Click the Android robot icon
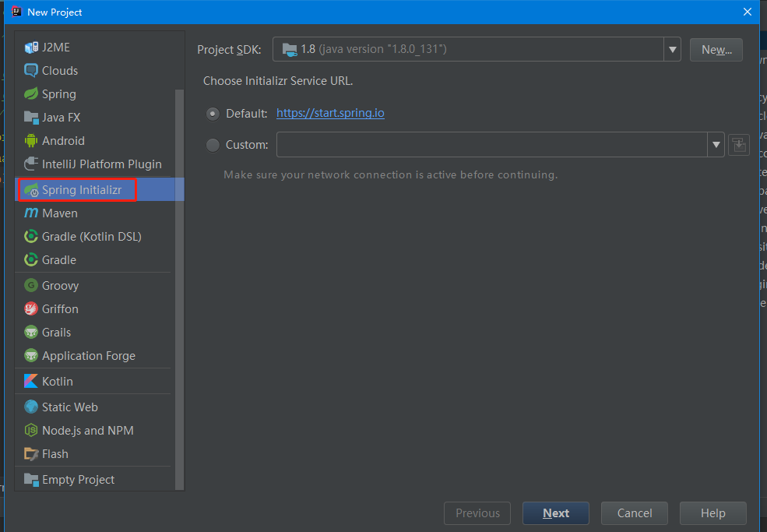Screen dimensions: 767x532 (31, 141)
